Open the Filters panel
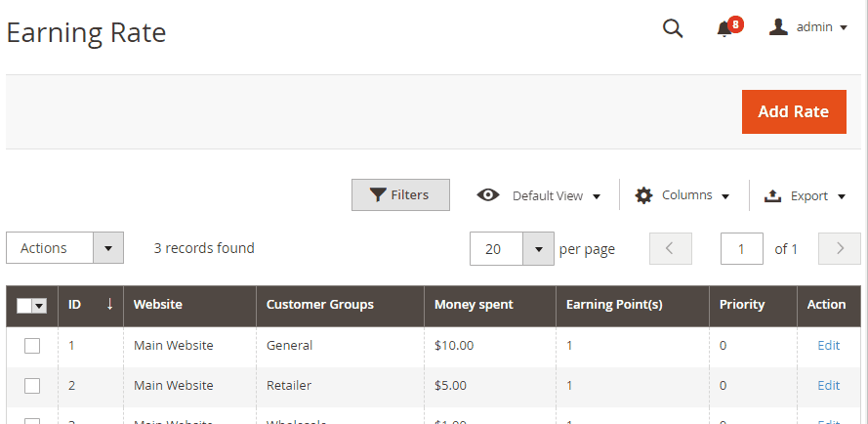Image resolution: width=868 pixels, height=424 pixels. coord(400,194)
